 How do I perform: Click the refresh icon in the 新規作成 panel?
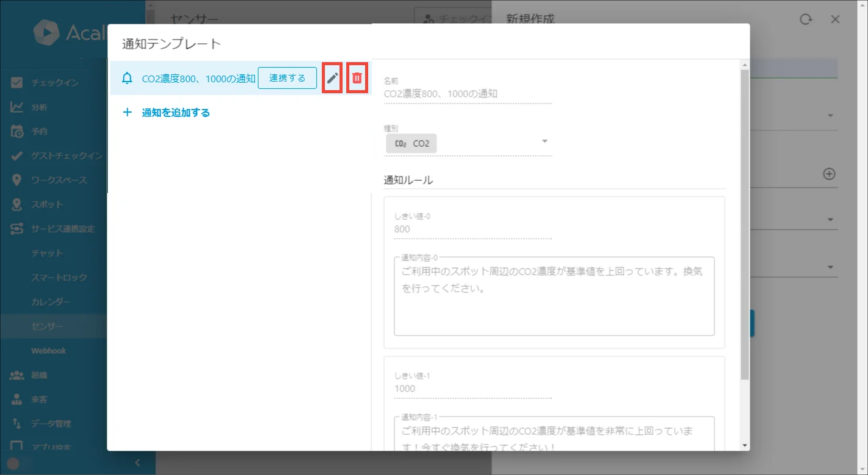coord(806,19)
